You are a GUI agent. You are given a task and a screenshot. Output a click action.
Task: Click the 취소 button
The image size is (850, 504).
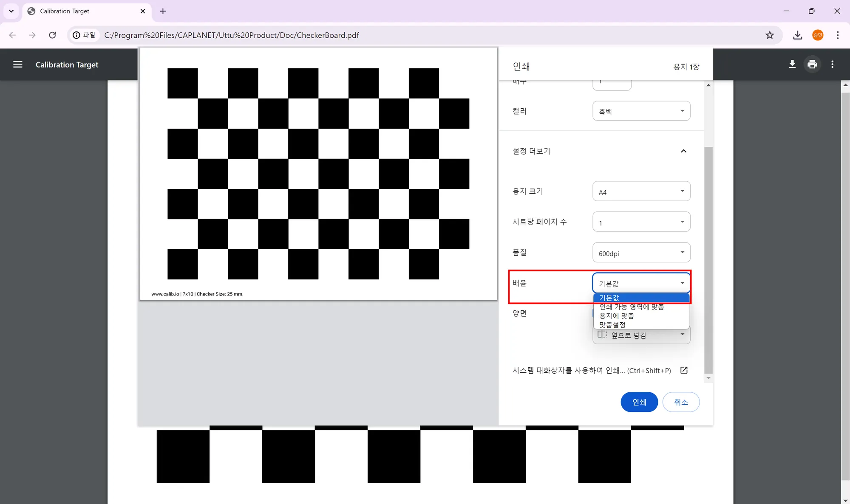coord(681,402)
